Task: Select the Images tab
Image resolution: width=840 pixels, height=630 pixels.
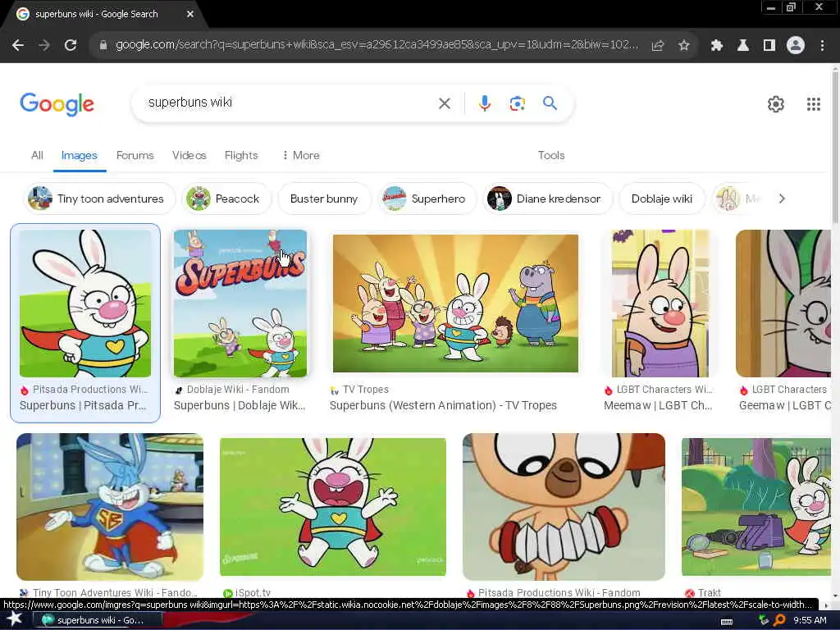Action: [x=80, y=155]
